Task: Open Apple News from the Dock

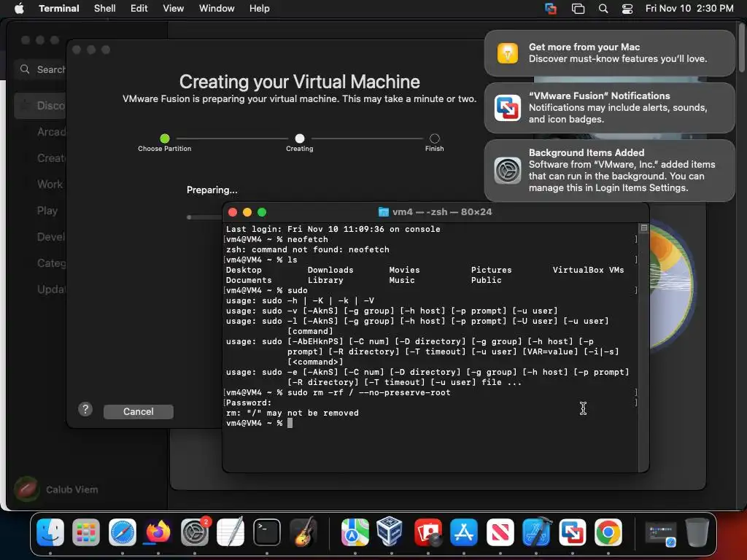Action: pyautogui.click(x=500, y=532)
